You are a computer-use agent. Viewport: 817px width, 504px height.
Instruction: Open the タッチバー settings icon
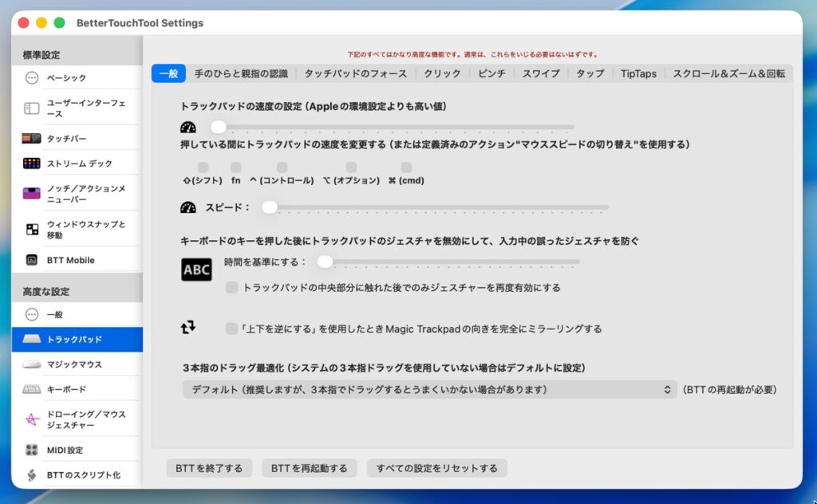click(x=32, y=138)
